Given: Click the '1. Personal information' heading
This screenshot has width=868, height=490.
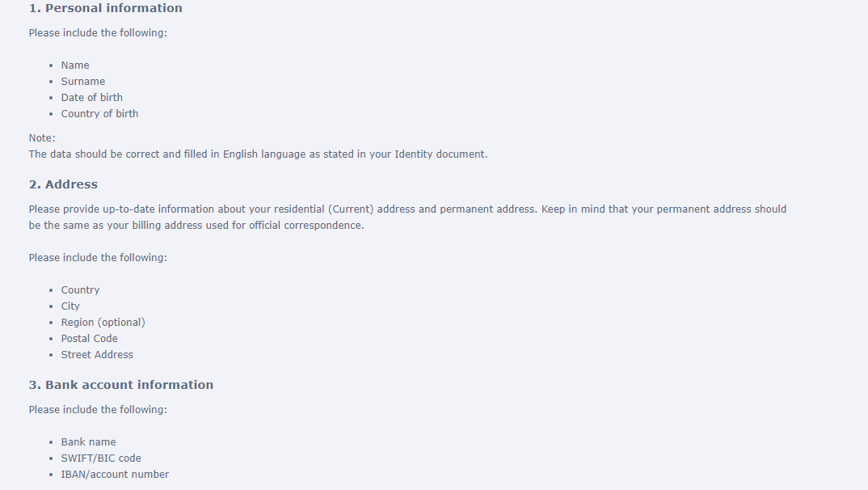Looking at the screenshot, I should pyautogui.click(x=105, y=8).
